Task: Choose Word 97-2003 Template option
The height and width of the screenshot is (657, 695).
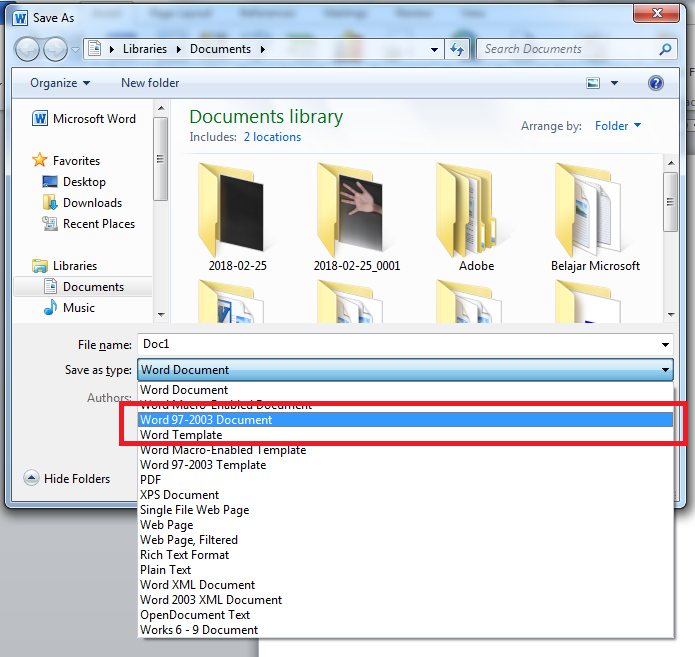Action: (405, 465)
